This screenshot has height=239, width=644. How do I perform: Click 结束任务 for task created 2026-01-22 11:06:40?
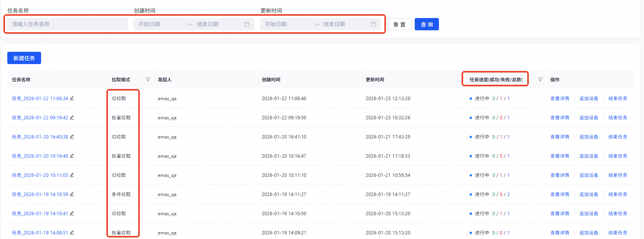(x=618, y=99)
